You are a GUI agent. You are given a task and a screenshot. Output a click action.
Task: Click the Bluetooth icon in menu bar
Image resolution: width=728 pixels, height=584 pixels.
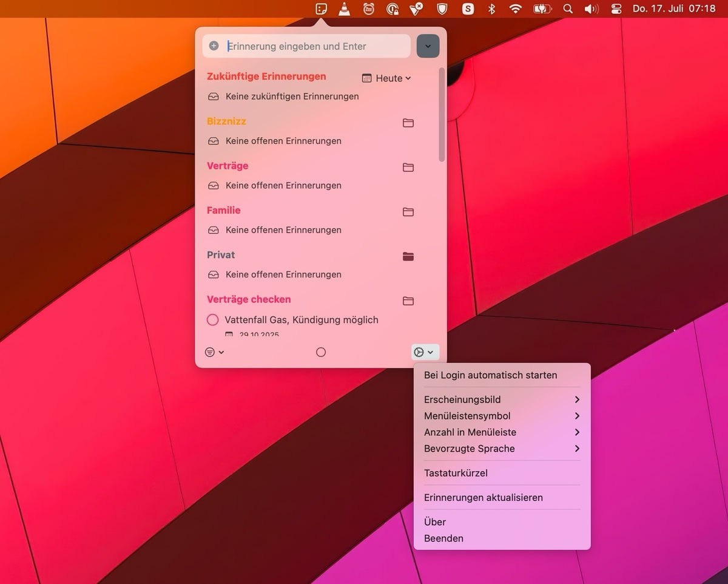click(492, 9)
